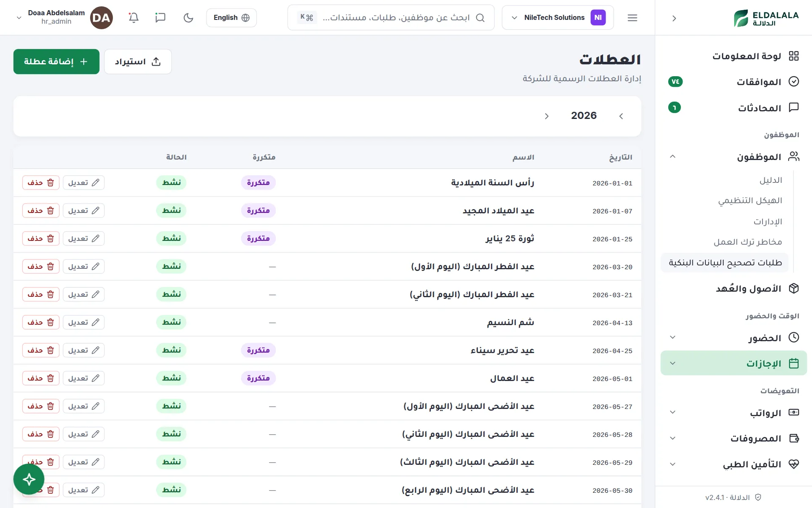The height and width of the screenshot is (508, 812).
Task: Open الموافقات approvals page
Action: (x=734, y=82)
